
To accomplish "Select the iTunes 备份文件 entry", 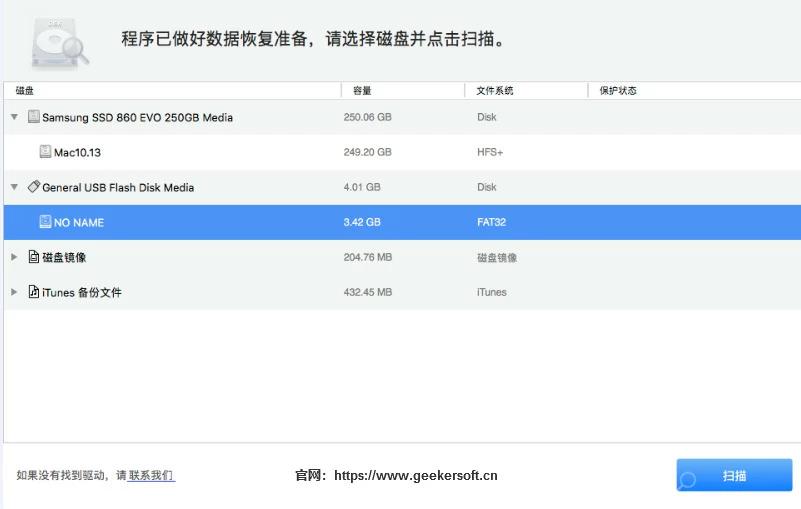I will pyautogui.click(x=402, y=292).
